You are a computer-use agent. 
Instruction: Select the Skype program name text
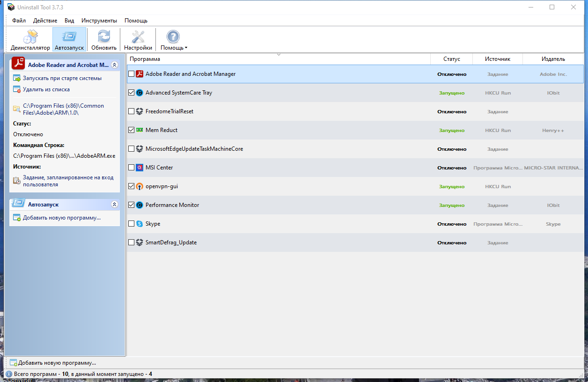pyautogui.click(x=153, y=224)
